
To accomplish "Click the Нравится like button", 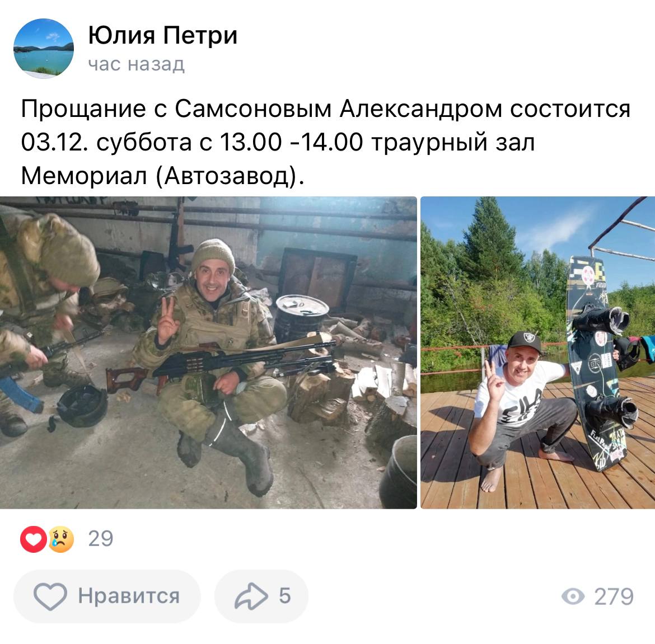I will point(107,596).
